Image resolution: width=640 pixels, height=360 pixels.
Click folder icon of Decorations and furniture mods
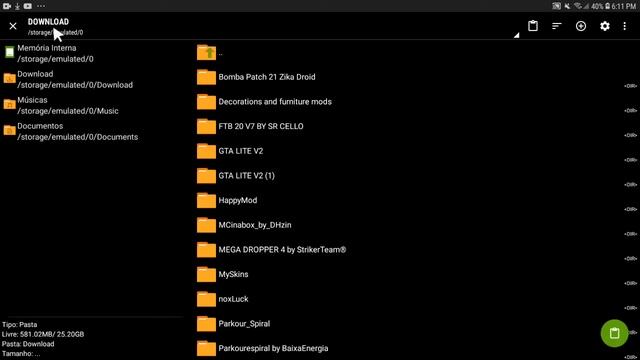206,102
